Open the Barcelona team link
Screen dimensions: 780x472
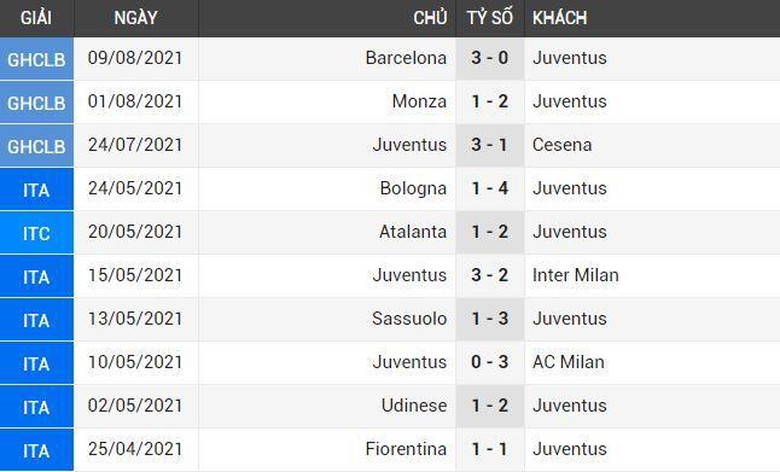point(406,58)
